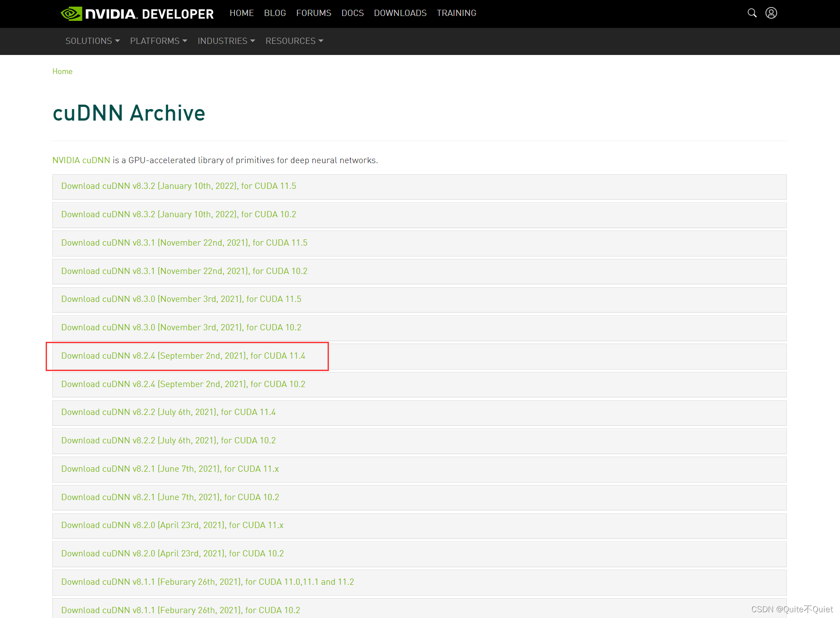Click the Home breadcrumb link
Viewport: 840px width, 618px height.
(x=63, y=71)
